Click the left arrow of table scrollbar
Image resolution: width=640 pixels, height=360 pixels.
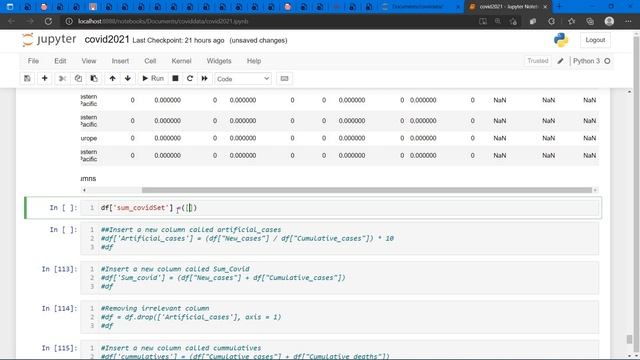click(84, 190)
